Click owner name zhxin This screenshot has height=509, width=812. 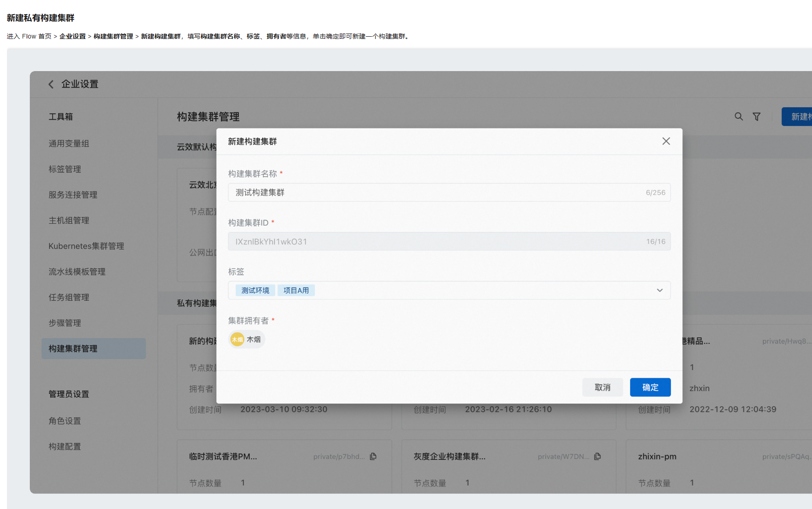click(x=700, y=388)
